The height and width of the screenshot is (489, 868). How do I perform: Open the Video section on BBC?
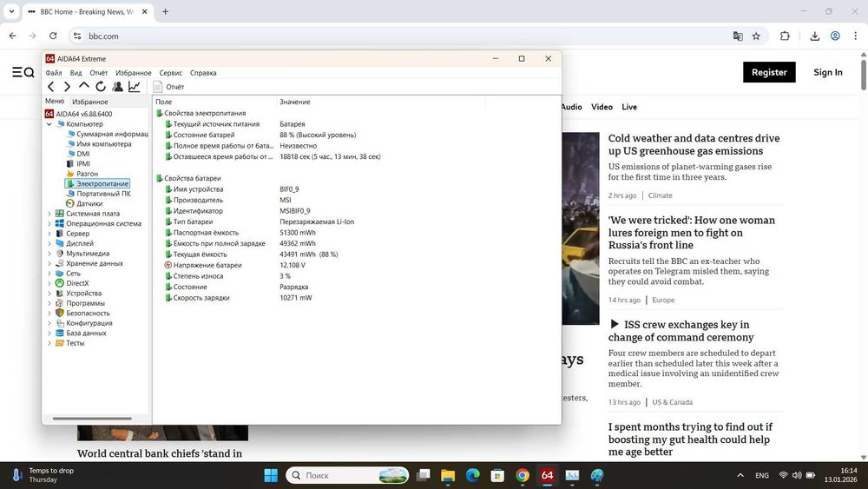coord(602,107)
